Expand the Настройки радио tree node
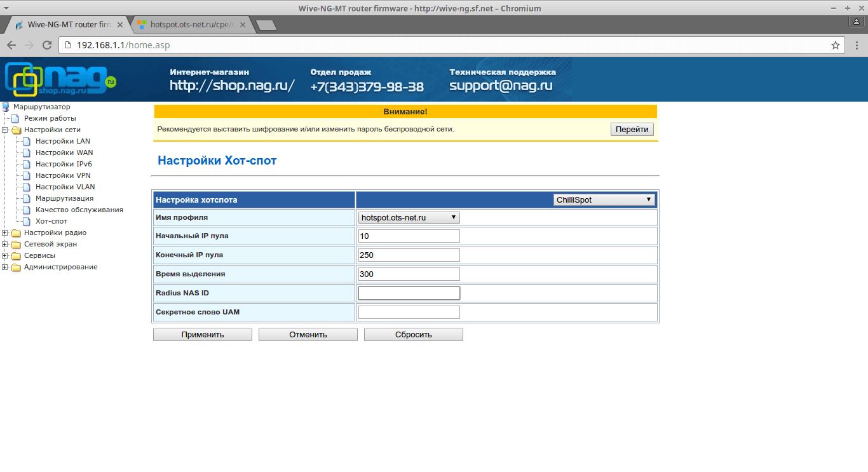 5,233
